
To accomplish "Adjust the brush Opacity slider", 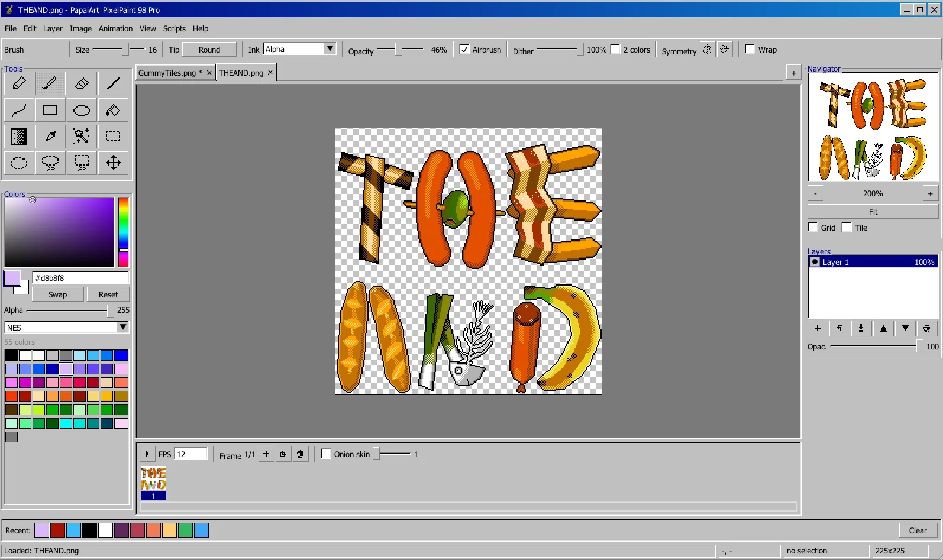I will tap(401, 49).
